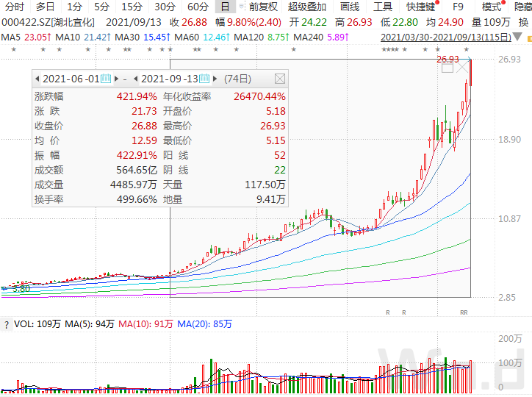Click left arrow before the 2021-06-01 start date
This screenshot has width=532, height=397.
37,79
